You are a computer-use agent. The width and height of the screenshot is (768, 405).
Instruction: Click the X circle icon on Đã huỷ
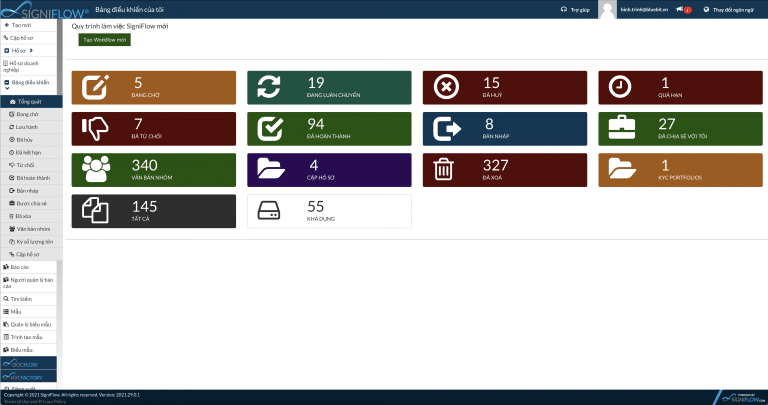pyautogui.click(x=446, y=87)
